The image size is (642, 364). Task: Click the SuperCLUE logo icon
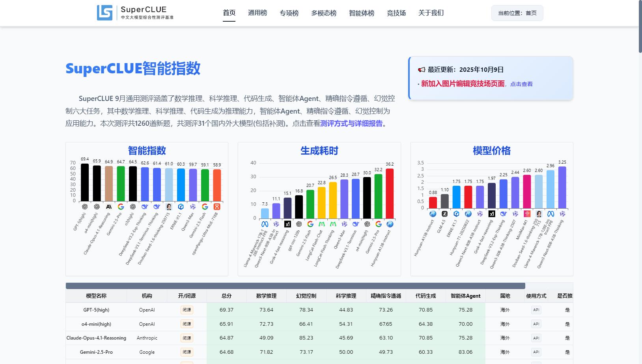[105, 13]
